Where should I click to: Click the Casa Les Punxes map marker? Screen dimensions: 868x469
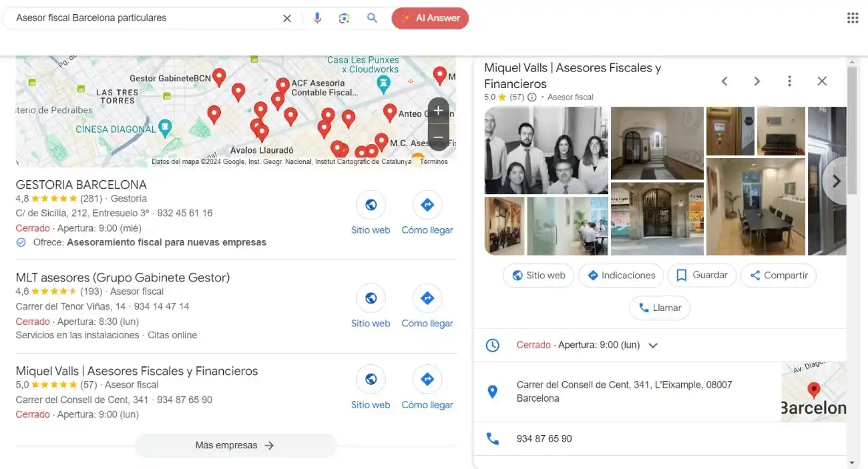(383, 83)
